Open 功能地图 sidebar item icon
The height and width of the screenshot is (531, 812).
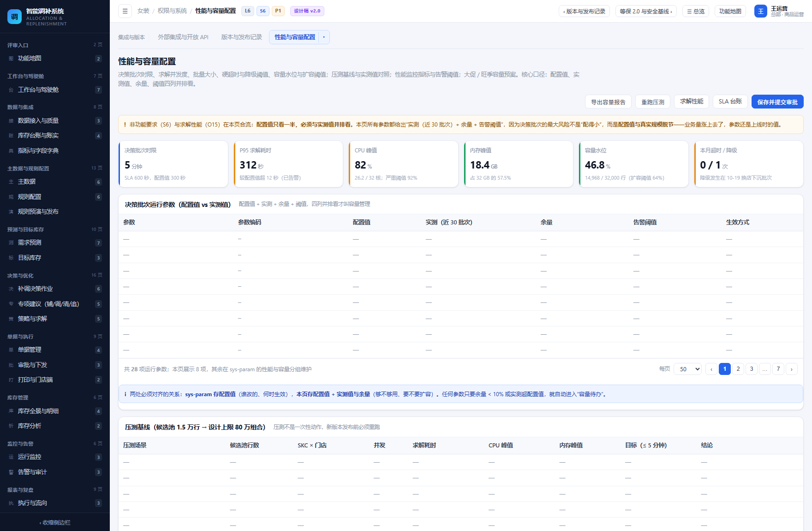point(11,59)
